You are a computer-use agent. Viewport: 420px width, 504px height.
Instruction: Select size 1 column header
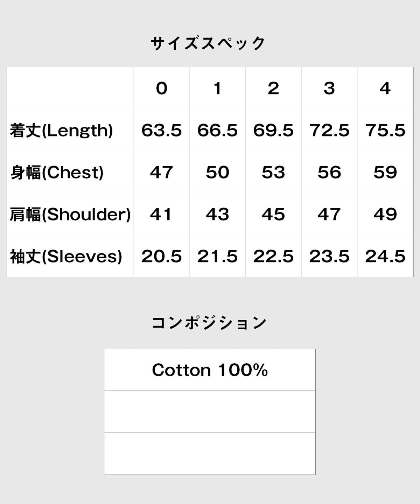coord(217,88)
